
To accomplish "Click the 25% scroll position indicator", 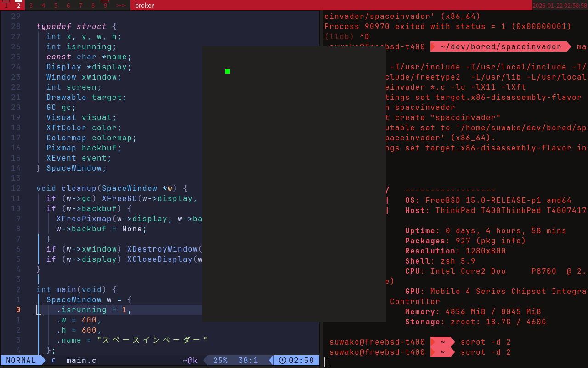I will click(x=220, y=360).
